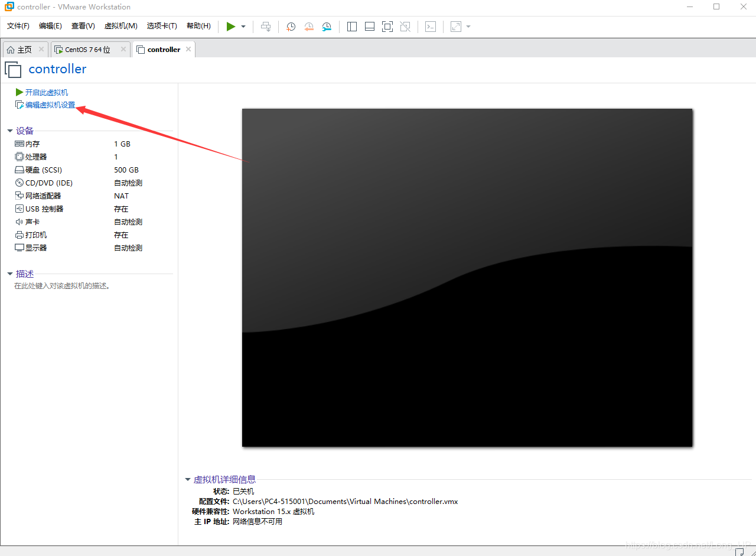Click the 内存 memory device icon
The width and height of the screenshot is (756, 556).
click(19, 144)
